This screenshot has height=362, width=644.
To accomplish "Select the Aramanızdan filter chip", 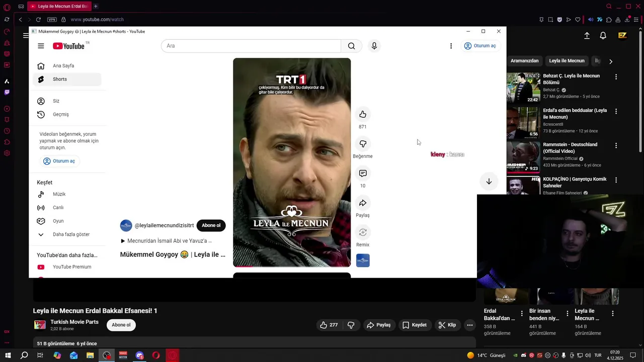I will pos(524,61).
